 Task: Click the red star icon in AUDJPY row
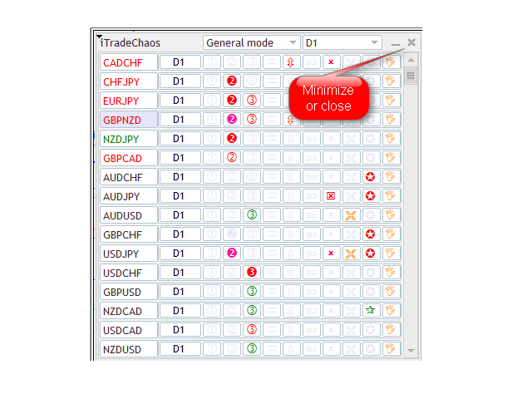pyautogui.click(x=370, y=196)
